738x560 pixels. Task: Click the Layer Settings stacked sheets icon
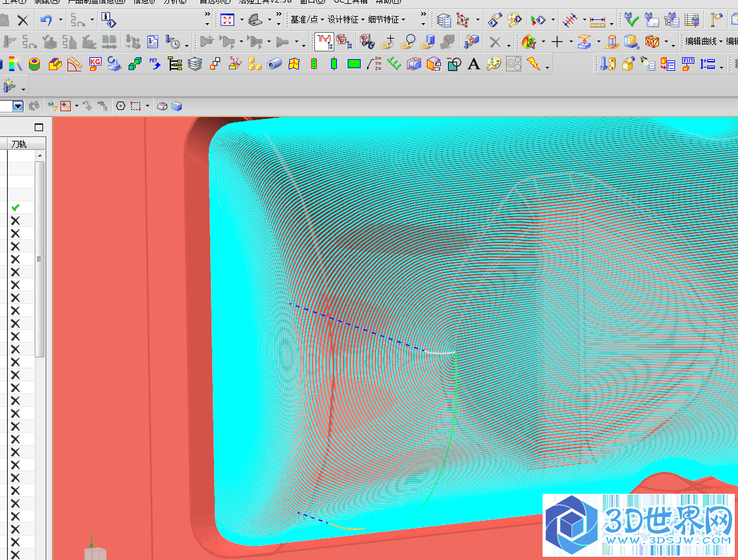444,20
